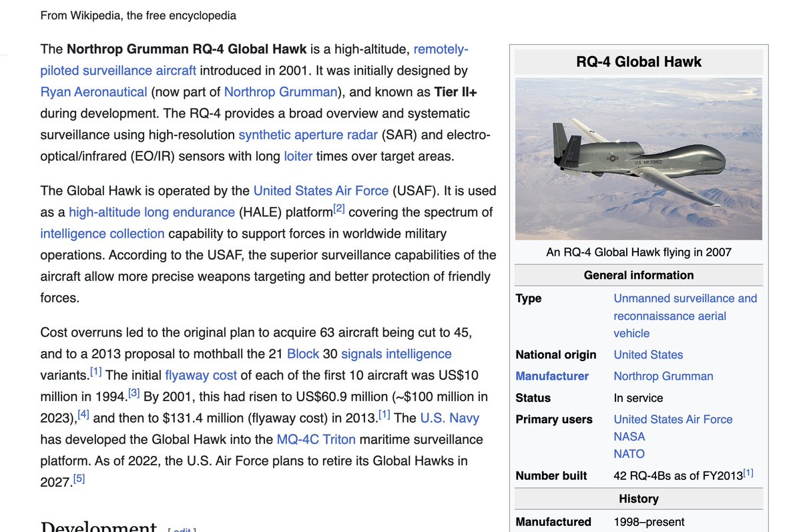801x532 pixels.
Task: Open the NATO link under Primary users
Action: tap(629, 454)
